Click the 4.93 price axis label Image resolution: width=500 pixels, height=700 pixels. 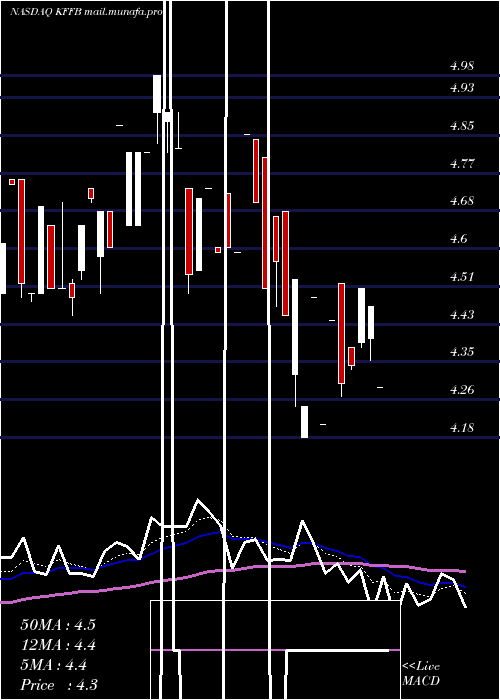(x=462, y=88)
